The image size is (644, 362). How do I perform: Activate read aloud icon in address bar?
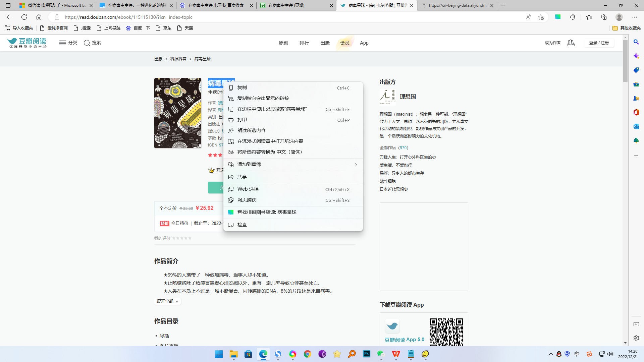pos(529,17)
